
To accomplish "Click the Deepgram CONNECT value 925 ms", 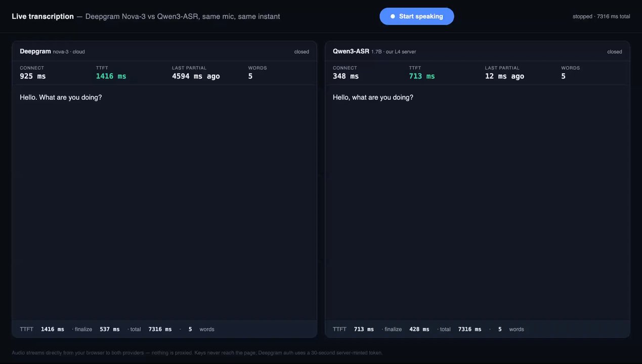I will tap(32, 76).
